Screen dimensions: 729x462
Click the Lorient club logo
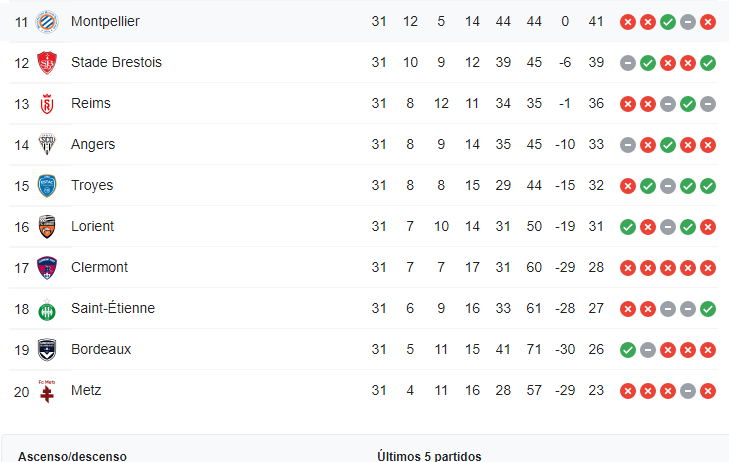point(46,226)
